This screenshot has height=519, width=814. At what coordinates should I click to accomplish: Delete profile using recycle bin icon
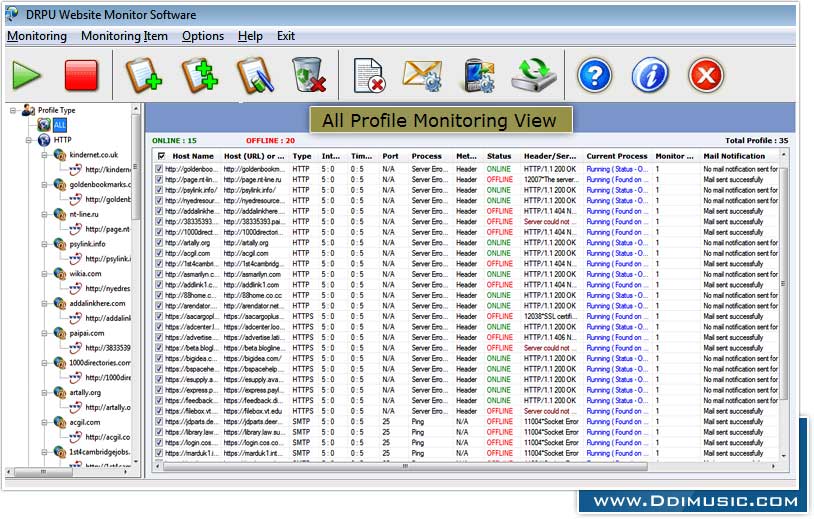(309, 75)
